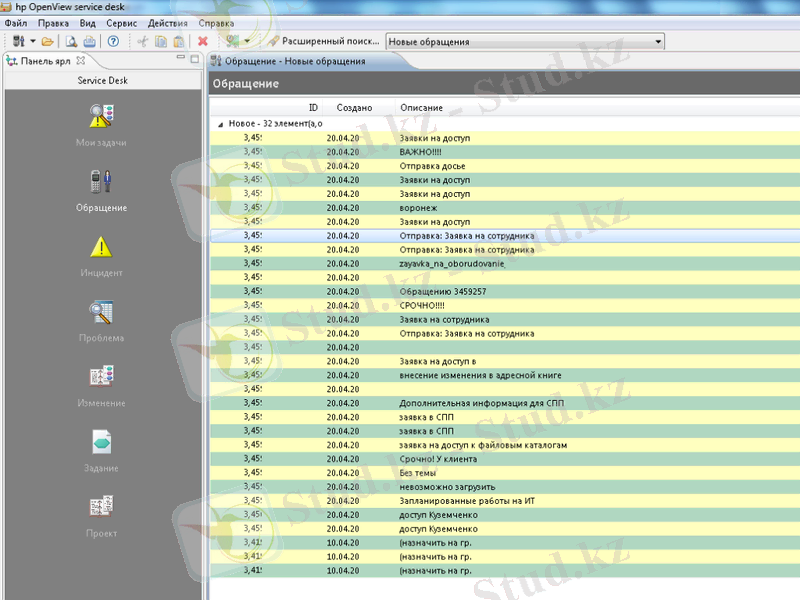Select the Изменение sidebar icon
Image resolution: width=800 pixels, height=600 pixels.
click(x=100, y=377)
